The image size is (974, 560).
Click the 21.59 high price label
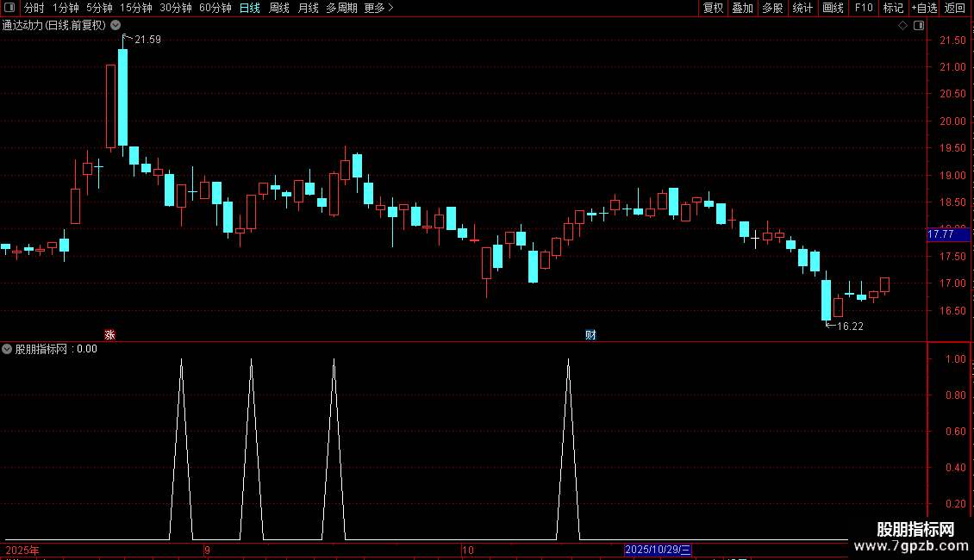pyautogui.click(x=148, y=39)
